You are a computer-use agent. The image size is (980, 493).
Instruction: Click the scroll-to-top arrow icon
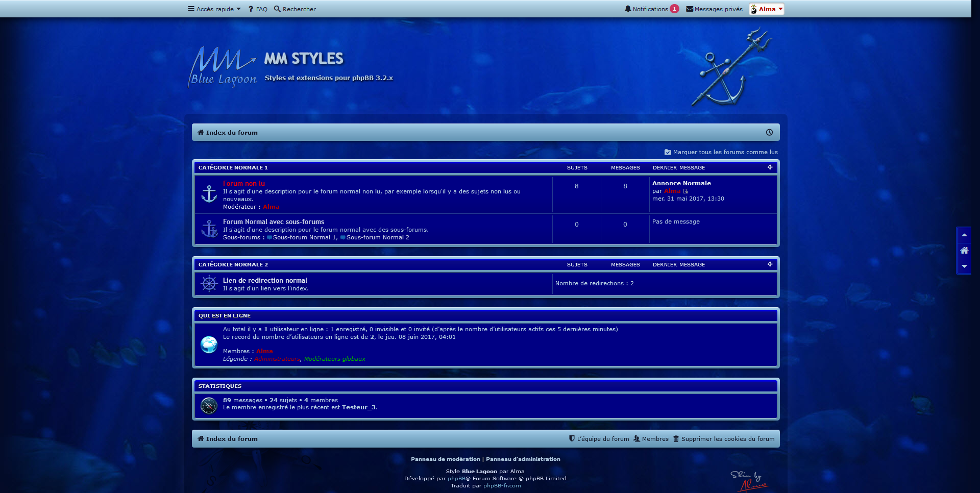[x=964, y=235]
